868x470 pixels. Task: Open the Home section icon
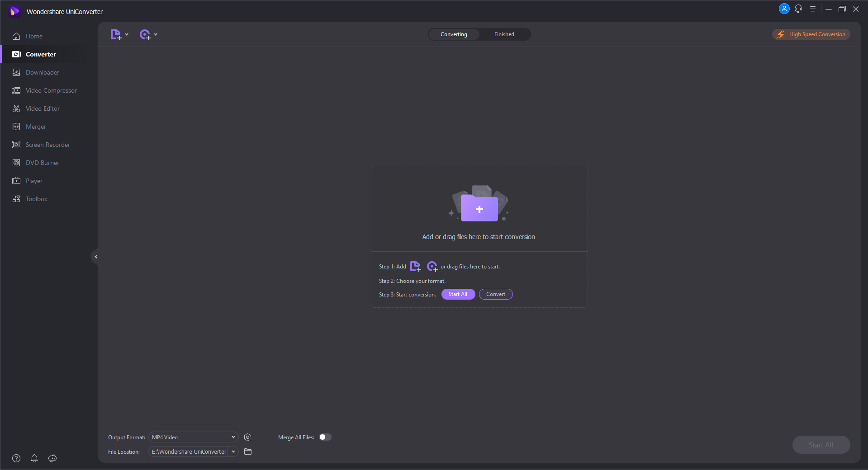pyautogui.click(x=16, y=36)
